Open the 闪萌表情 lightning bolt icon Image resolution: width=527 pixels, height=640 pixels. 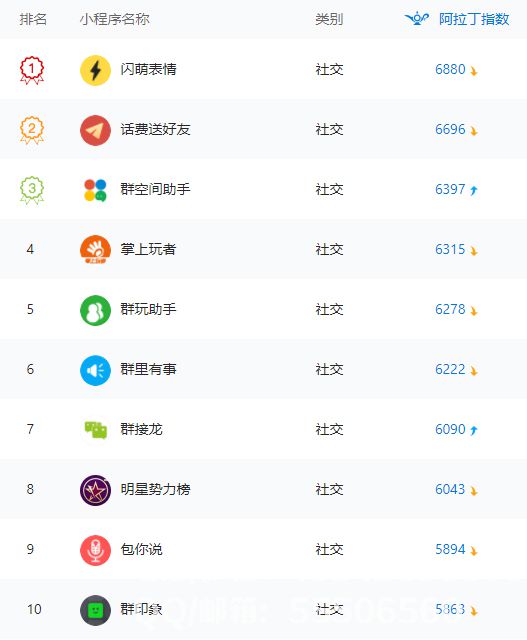coord(95,70)
